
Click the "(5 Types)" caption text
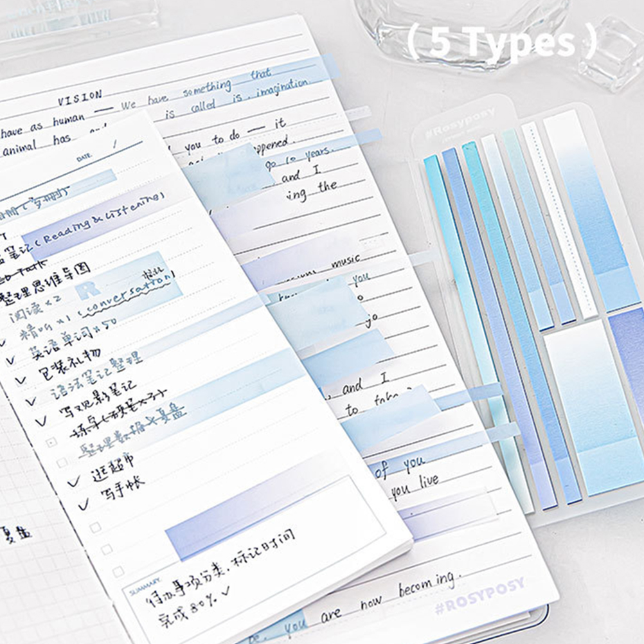[501, 43]
